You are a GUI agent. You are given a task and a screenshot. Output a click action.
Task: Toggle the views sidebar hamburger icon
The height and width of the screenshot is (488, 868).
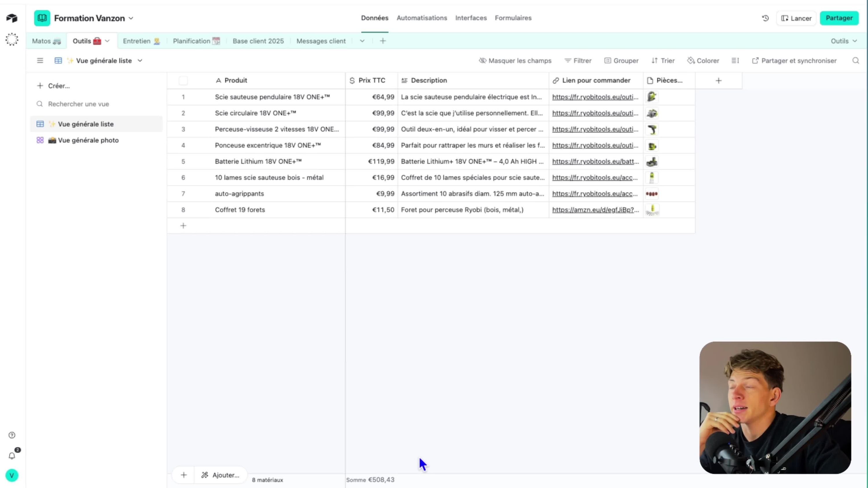(40, 61)
